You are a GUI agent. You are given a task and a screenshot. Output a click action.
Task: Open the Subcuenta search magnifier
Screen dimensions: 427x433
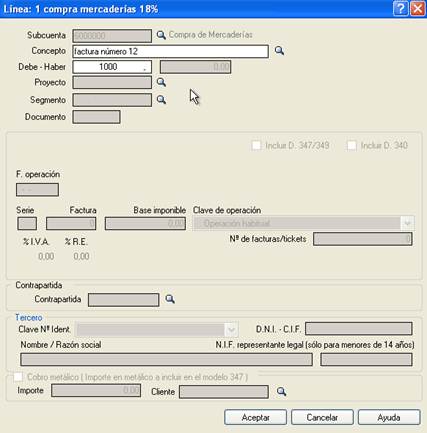161,35
